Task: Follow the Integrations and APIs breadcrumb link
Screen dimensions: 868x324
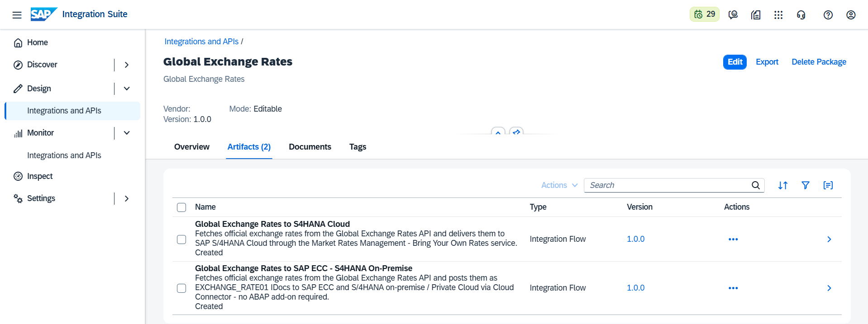Action: 201,42
